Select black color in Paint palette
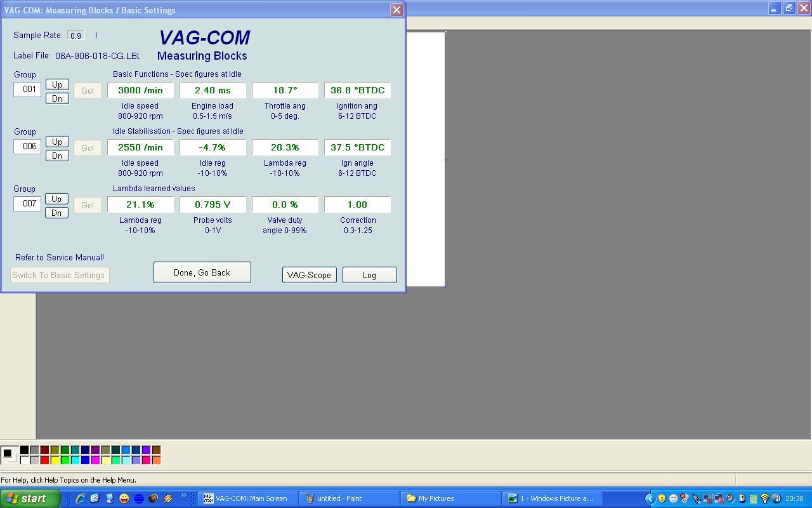This screenshot has height=508, width=812. 24,450
